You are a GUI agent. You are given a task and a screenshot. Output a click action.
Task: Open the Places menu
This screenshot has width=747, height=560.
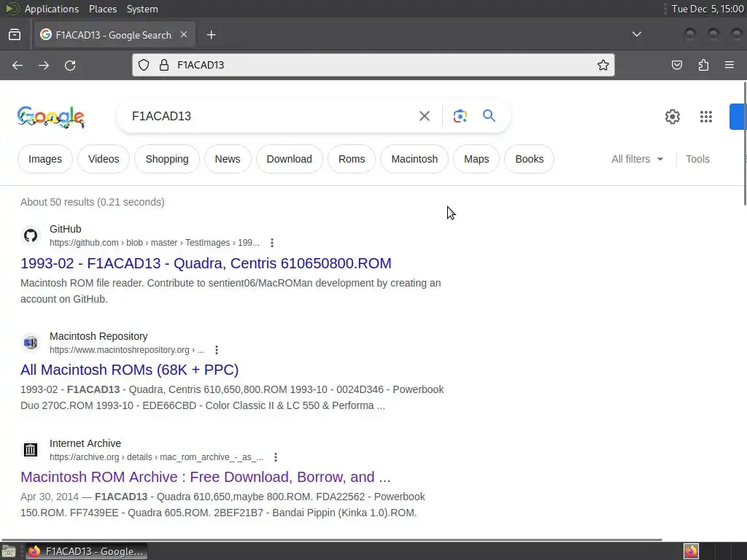pos(103,9)
